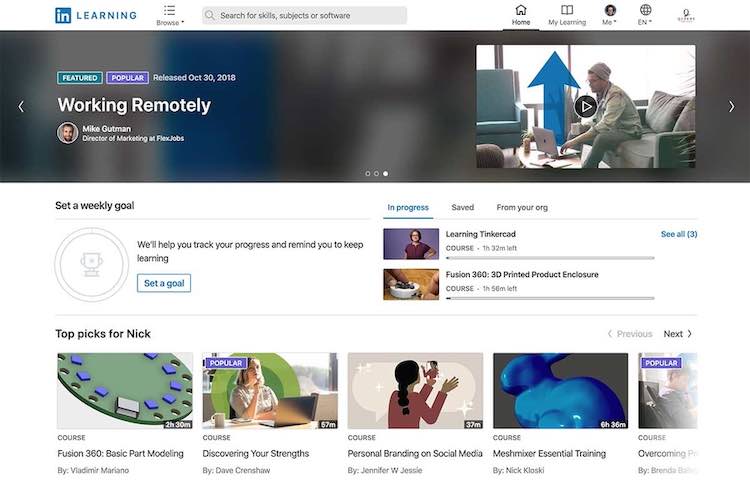The height and width of the screenshot is (500, 750).
Task: Open Fusion 360 3D Printed Enclosure thumbnail
Action: (411, 284)
